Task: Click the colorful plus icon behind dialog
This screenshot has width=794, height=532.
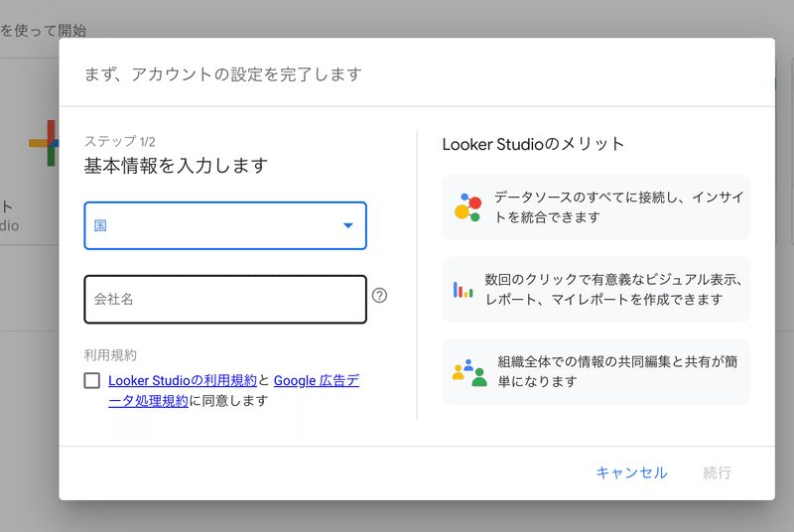Action: click(x=46, y=143)
